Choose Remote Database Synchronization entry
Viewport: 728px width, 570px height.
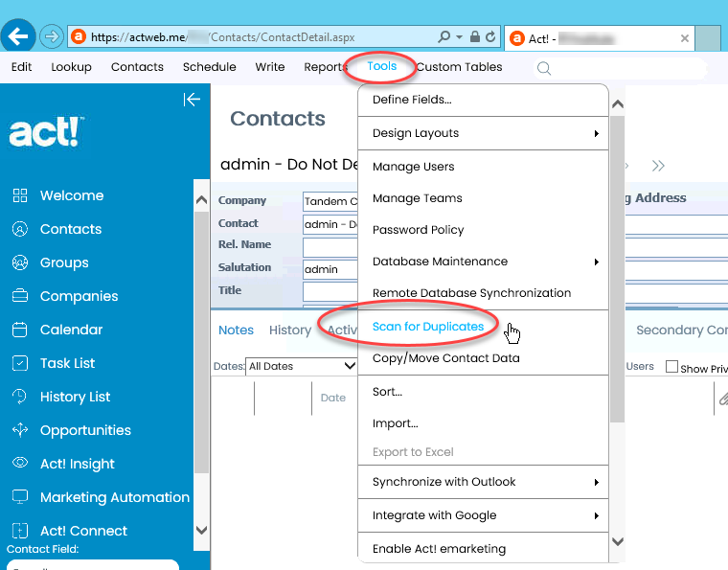(x=471, y=293)
